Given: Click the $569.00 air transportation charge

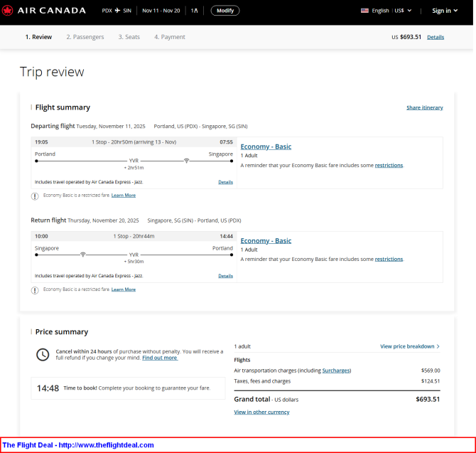Looking at the screenshot, I should tap(431, 371).
